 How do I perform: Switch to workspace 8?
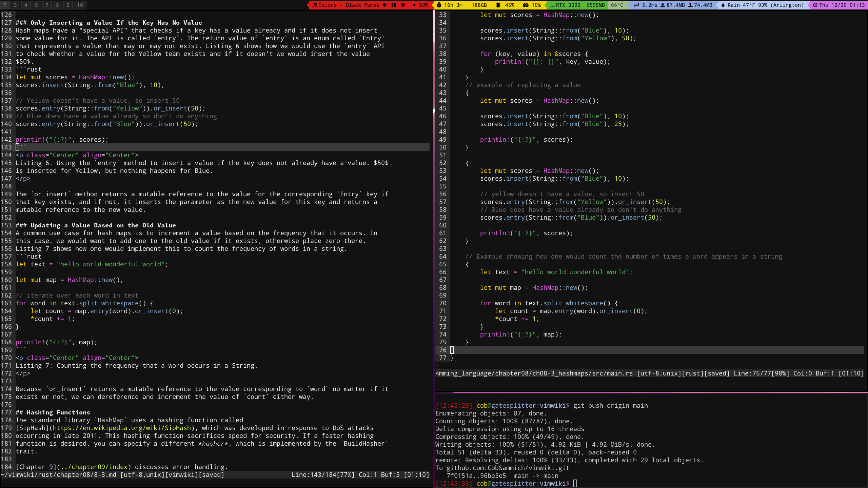[57, 5]
